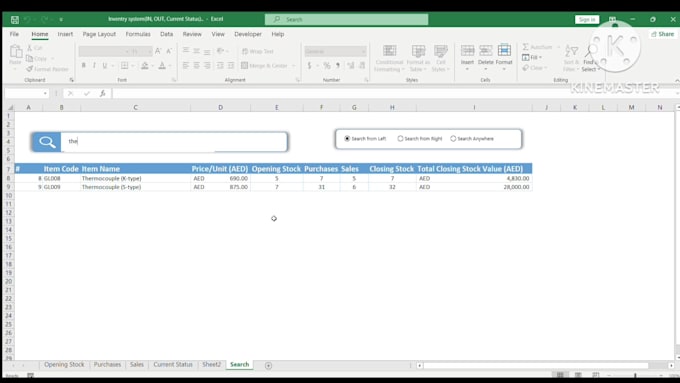Viewport: 680px width, 383px height.
Task: Switch to the Formulas tab
Action: [138, 34]
